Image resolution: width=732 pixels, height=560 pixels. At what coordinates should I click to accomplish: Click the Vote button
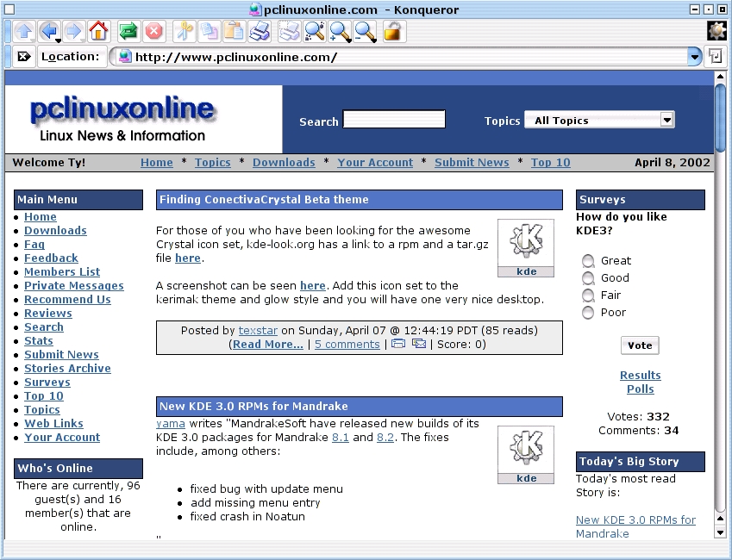[x=640, y=345]
